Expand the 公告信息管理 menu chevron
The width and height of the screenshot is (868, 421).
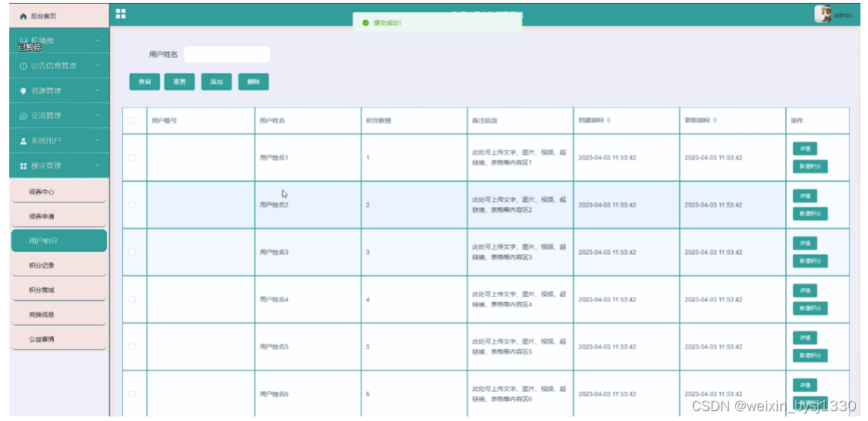click(97, 65)
